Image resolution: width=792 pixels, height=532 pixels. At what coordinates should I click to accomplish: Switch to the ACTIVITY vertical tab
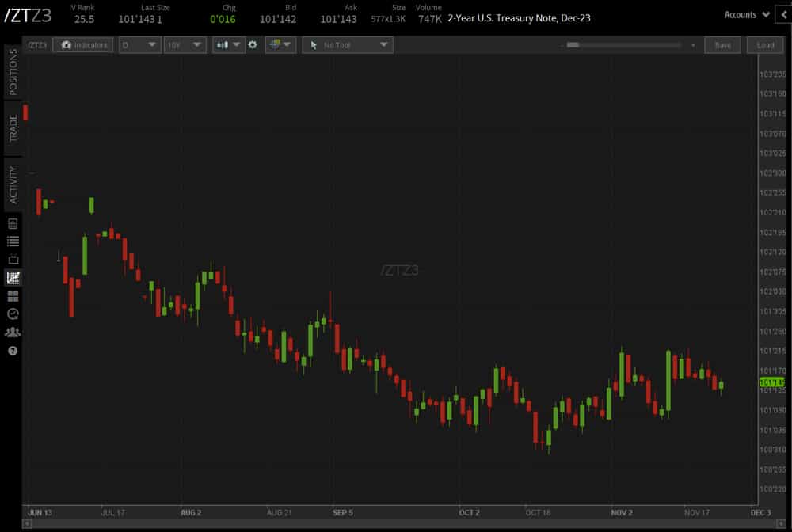tap(13, 184)
